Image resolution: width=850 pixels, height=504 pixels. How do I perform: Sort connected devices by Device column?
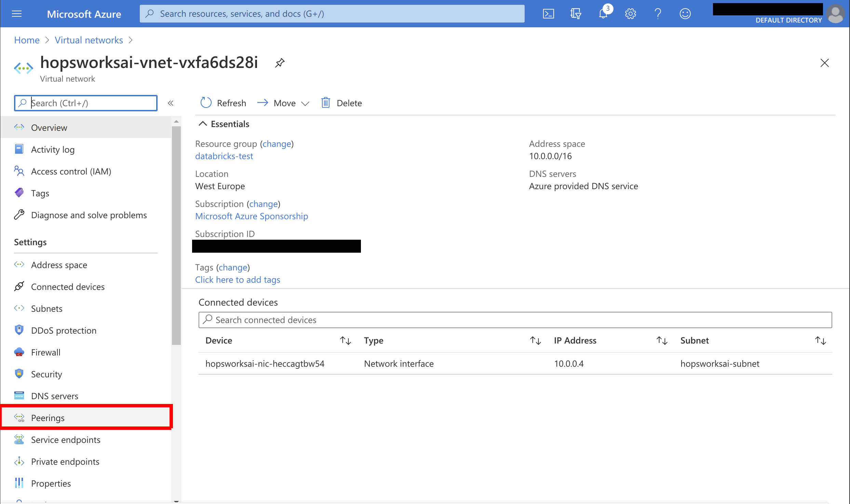click(345, 340)
